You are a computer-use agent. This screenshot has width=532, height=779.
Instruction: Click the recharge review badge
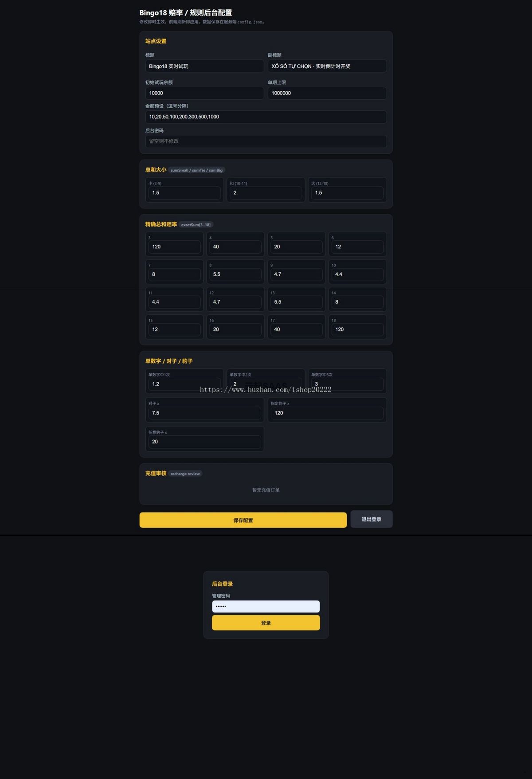click(x=185, y=474)
